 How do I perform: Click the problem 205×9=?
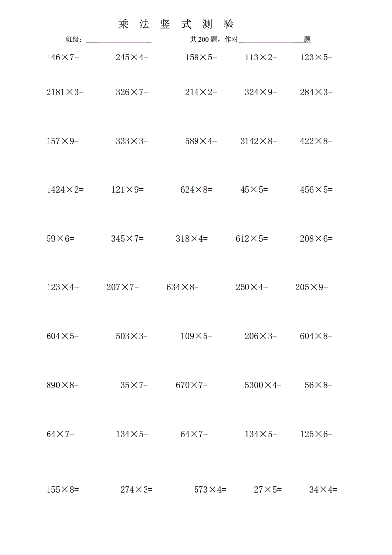[312, 287]
